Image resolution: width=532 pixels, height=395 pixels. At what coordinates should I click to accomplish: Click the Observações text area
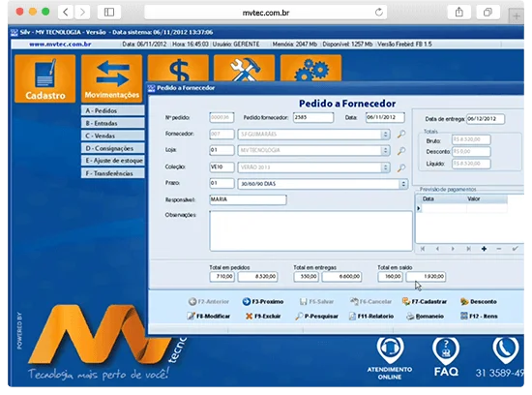click(x=310, y=231)
